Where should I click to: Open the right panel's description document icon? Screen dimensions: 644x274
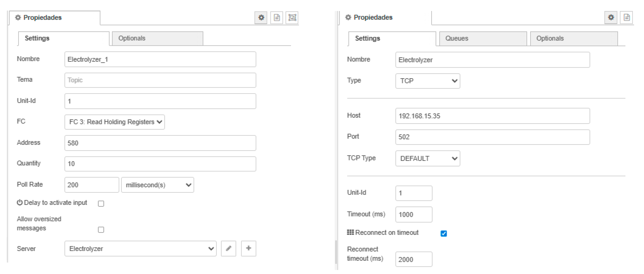[x=626, y=18]
